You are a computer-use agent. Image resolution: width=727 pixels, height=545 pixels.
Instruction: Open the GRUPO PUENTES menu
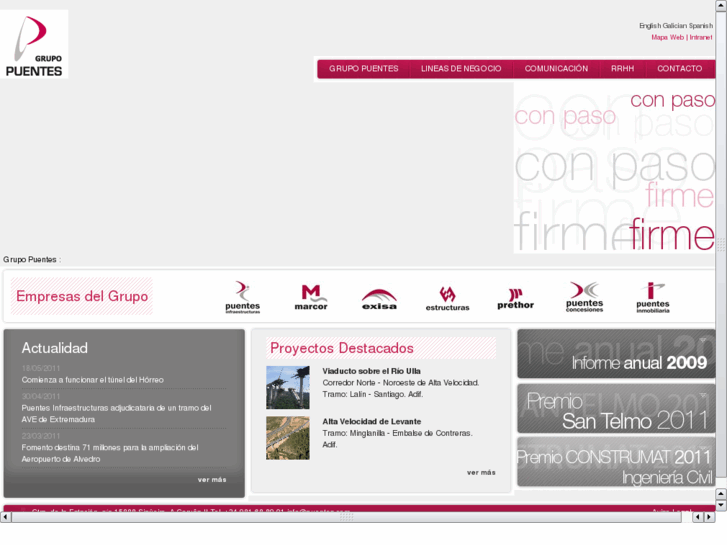364,69
